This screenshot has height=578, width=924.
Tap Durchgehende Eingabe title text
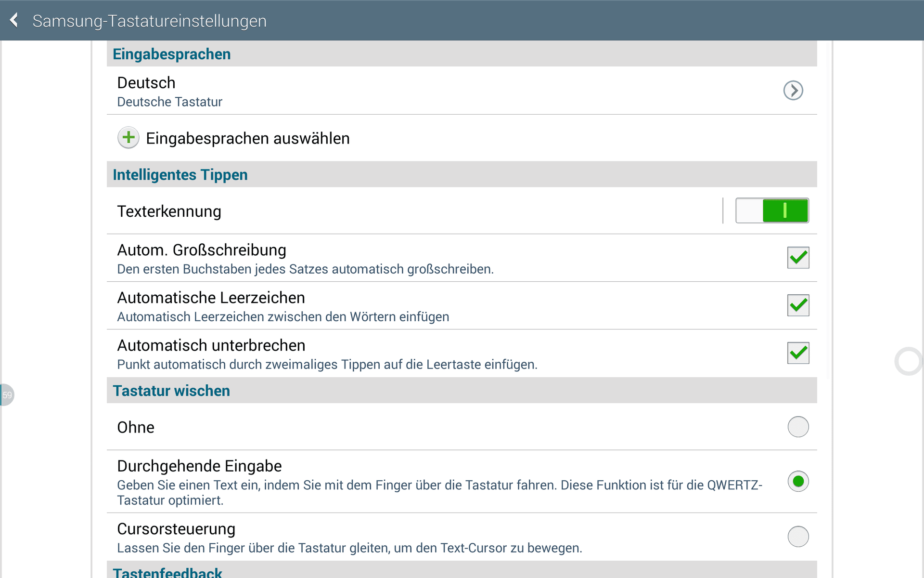pyautogui.click(x=199, y=466)
